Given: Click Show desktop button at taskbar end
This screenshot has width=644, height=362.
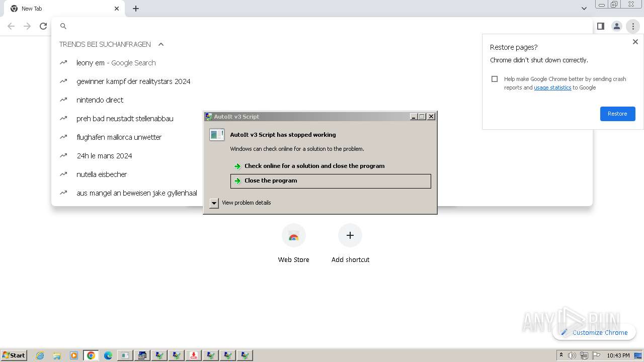Looking at the screenshot, I should (638, 355).
